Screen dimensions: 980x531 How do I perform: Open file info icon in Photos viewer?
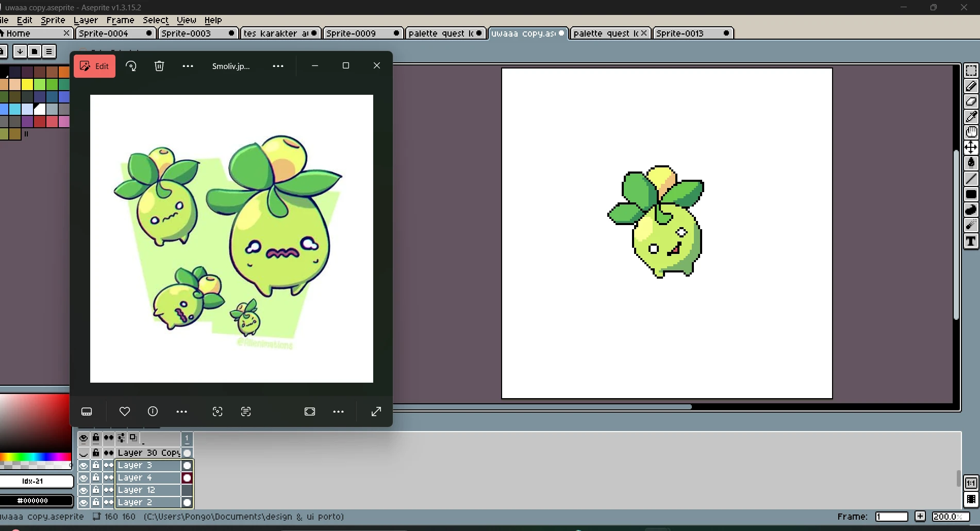[153, 412]
